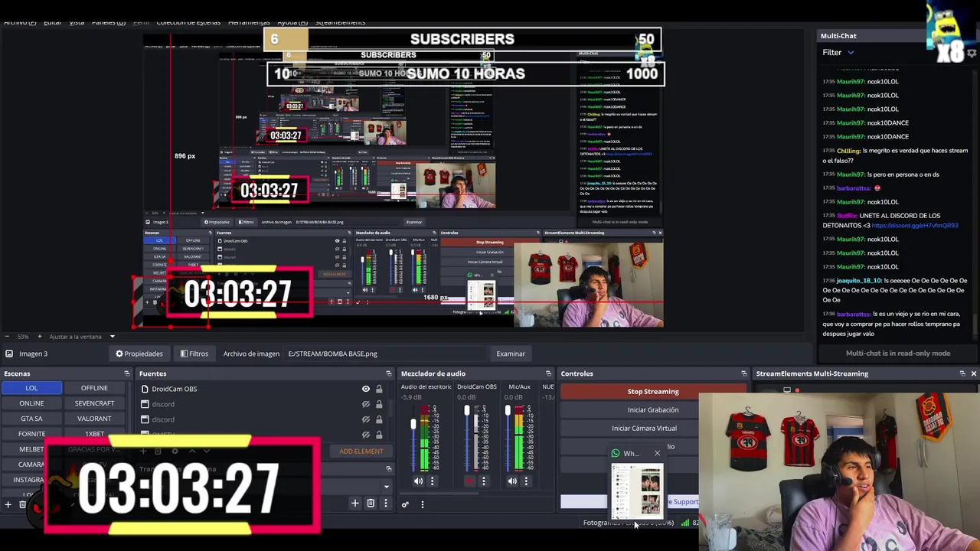This screenshot has height=551, width=980.
Task: Click the Examinar browse button
Action: point(511,354)
